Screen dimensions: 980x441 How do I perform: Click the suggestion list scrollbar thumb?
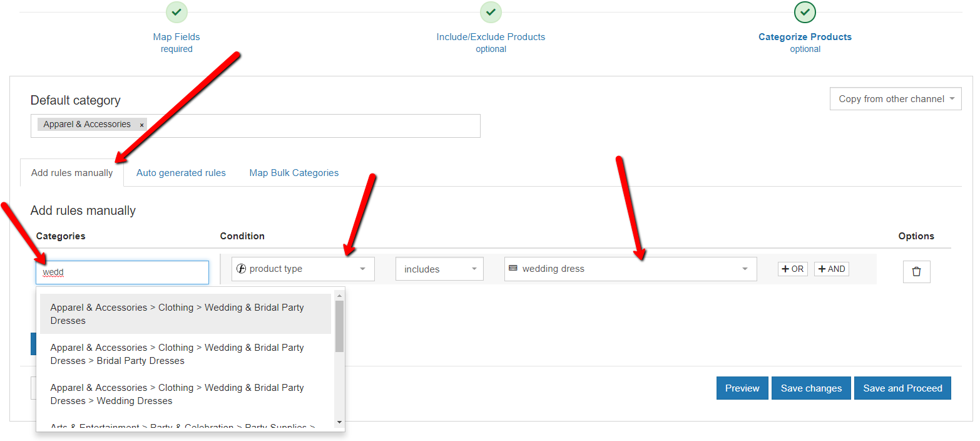(339, 326)
